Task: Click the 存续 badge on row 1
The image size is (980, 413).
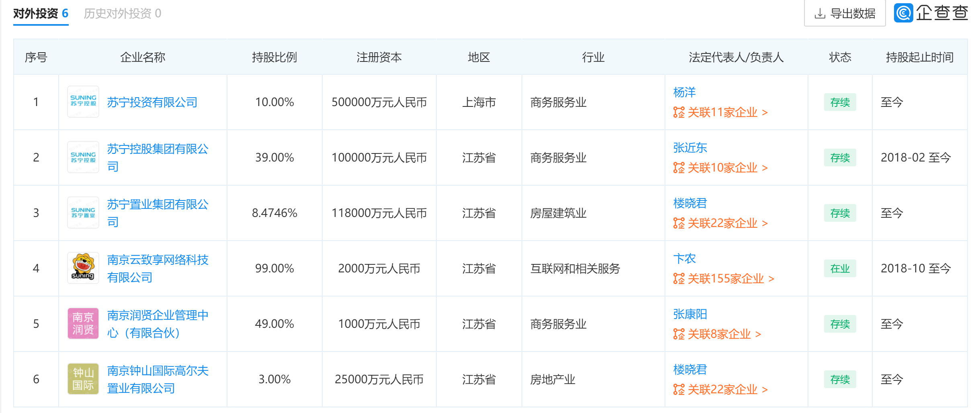Action: (x=840, y=102)
